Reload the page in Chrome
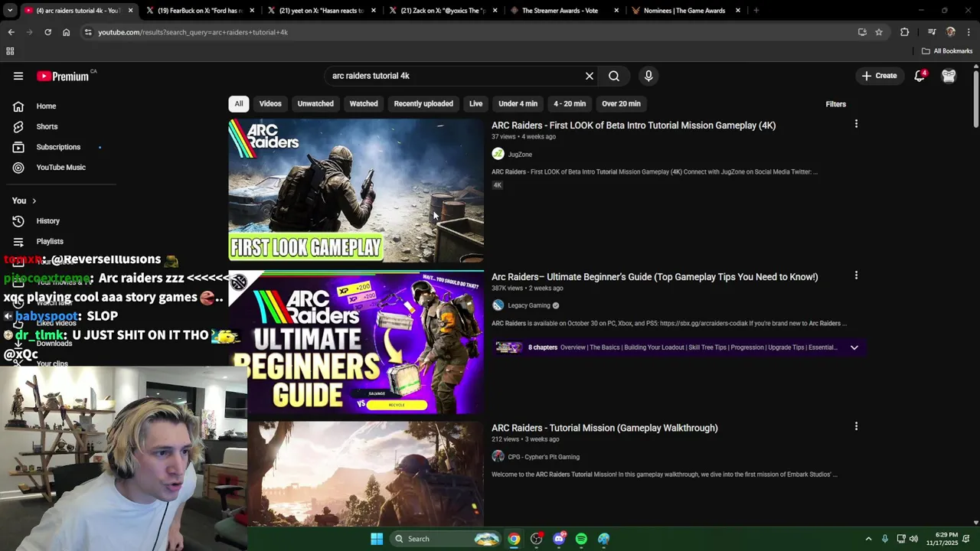Viewport: 980px width, 551px height. (47, 32)
